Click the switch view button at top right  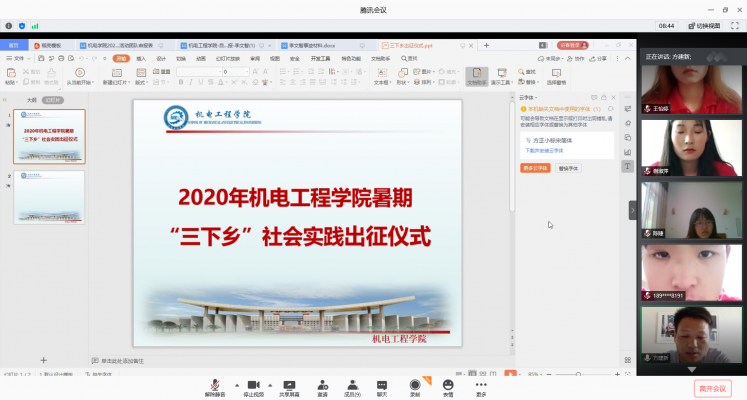tap(721, 25)
